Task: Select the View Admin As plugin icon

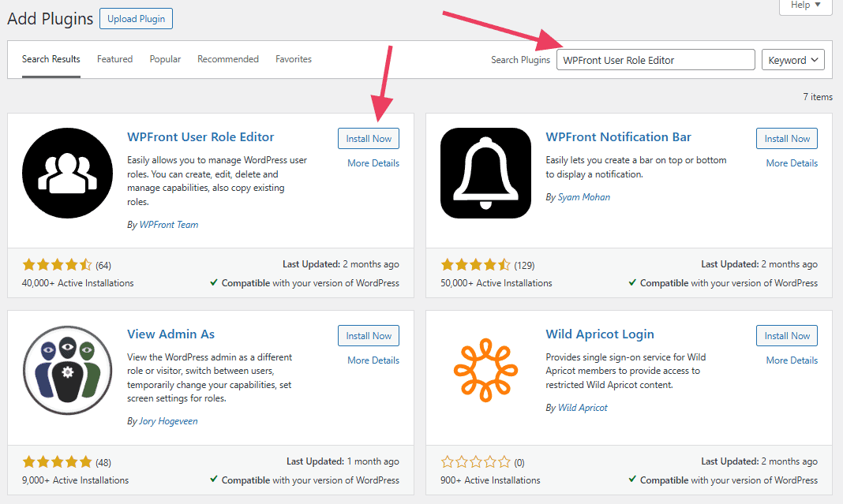Action: click(67, 370)
